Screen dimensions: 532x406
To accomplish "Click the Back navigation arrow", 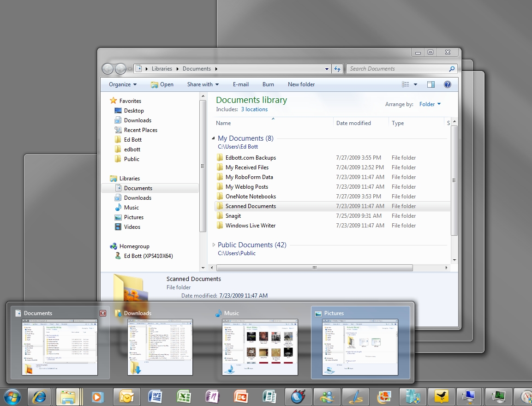I will tap(108, 69).
